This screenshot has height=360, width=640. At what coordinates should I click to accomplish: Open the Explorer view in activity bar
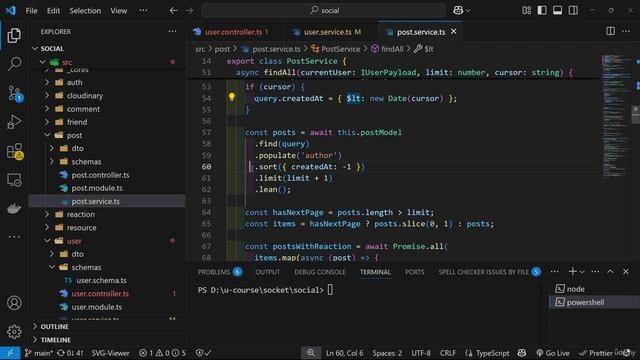pyautogui.click(x=14, y=36)
